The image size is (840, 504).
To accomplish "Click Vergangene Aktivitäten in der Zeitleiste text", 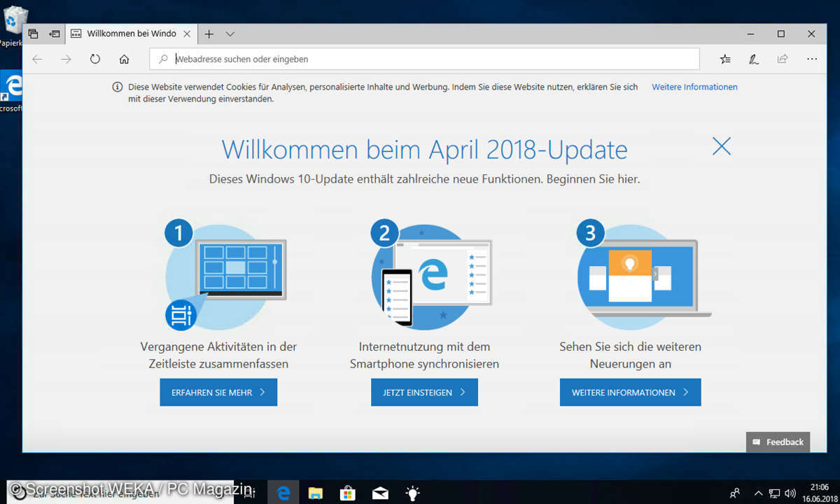I will [218, 355].
